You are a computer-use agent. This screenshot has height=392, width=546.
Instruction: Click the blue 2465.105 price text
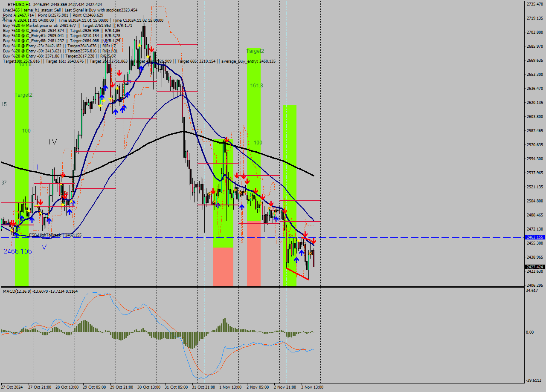17,252
